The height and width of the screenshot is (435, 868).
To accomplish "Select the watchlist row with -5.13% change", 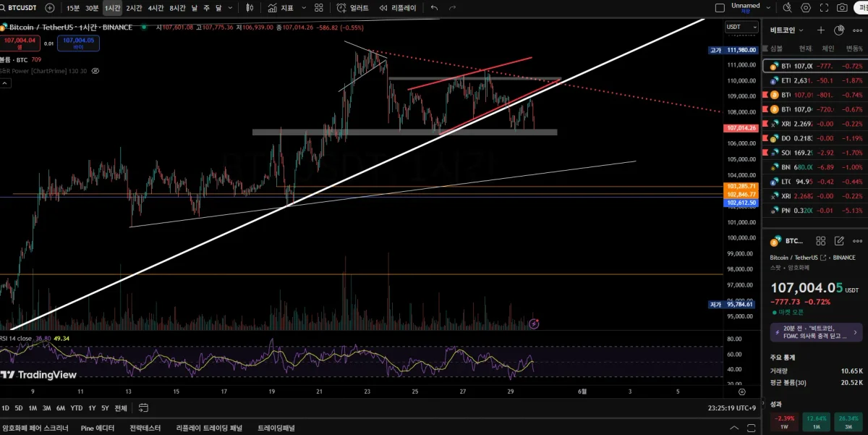I will pos(815,211).
